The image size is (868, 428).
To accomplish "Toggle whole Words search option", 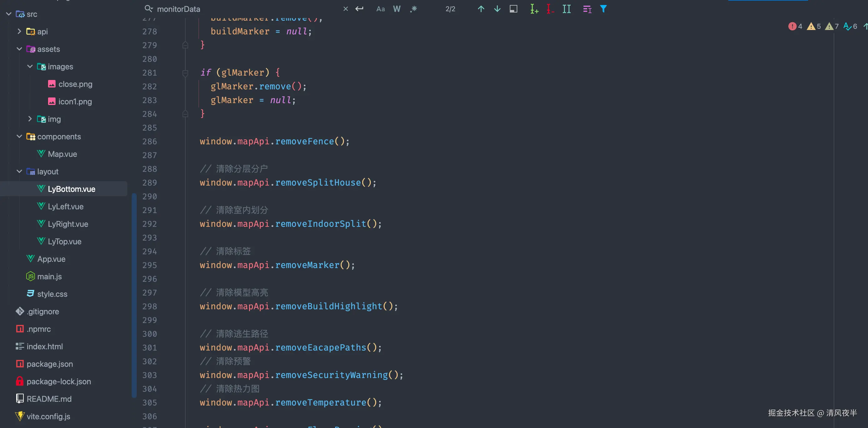I will point(397,9).
